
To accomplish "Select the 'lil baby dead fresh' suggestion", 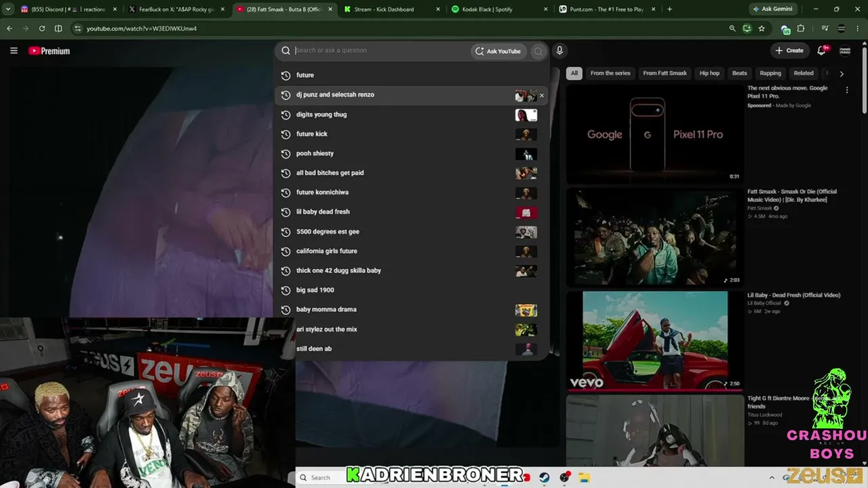I will pyautogui.click(x=412, y=212).
